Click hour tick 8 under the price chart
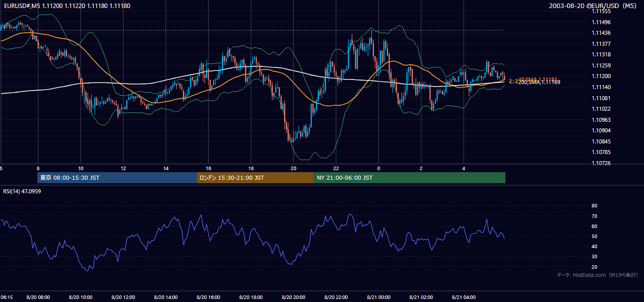The height and width of the screenshot is (302, 644). point(38,168)
